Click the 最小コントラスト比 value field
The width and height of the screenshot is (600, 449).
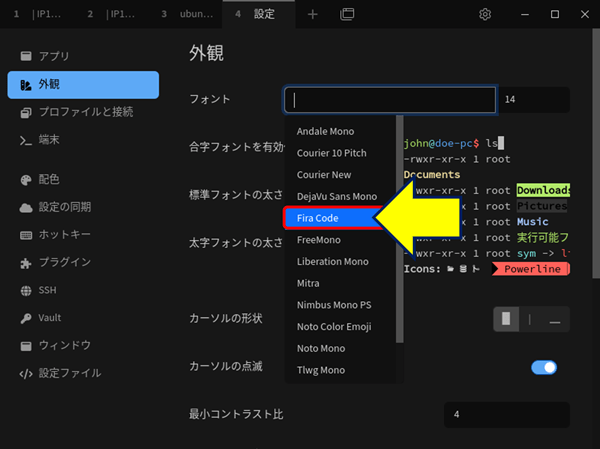507,415
